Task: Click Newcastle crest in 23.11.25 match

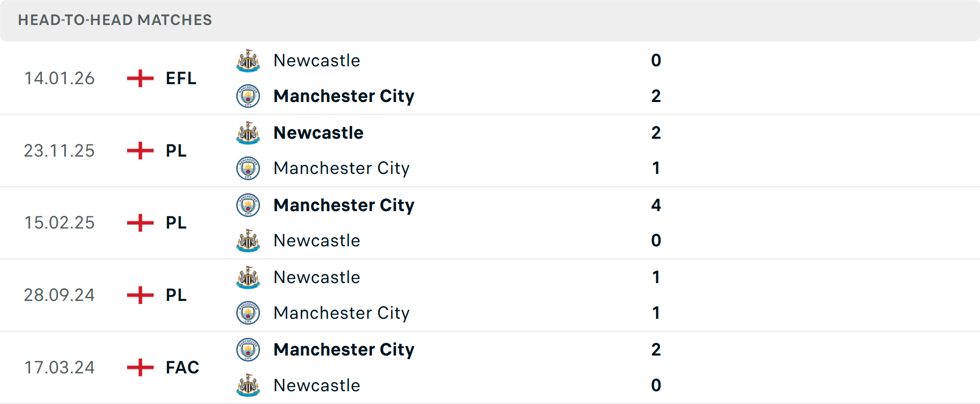Action: point(248,133)
